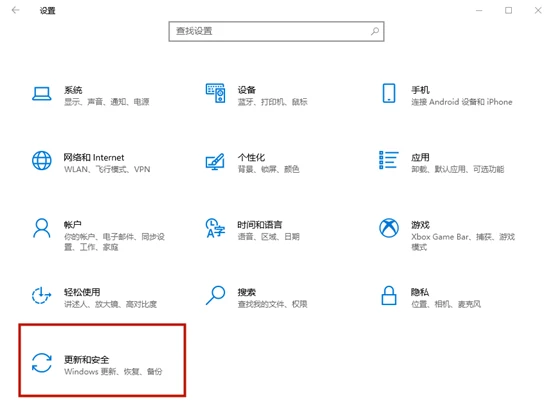Click description 位置、相机、麦克风
The image size is (553, 411).
pos(446,304)
